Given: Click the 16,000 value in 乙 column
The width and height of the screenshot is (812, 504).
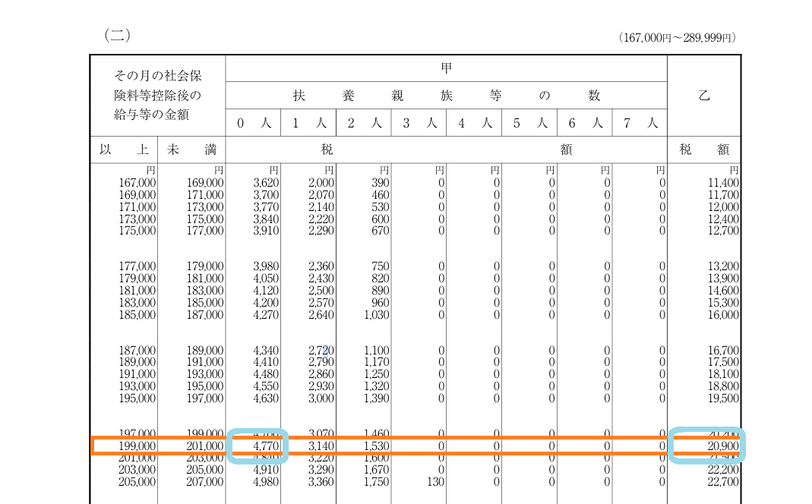Looking at the screenshot, I should pos(722,314).
